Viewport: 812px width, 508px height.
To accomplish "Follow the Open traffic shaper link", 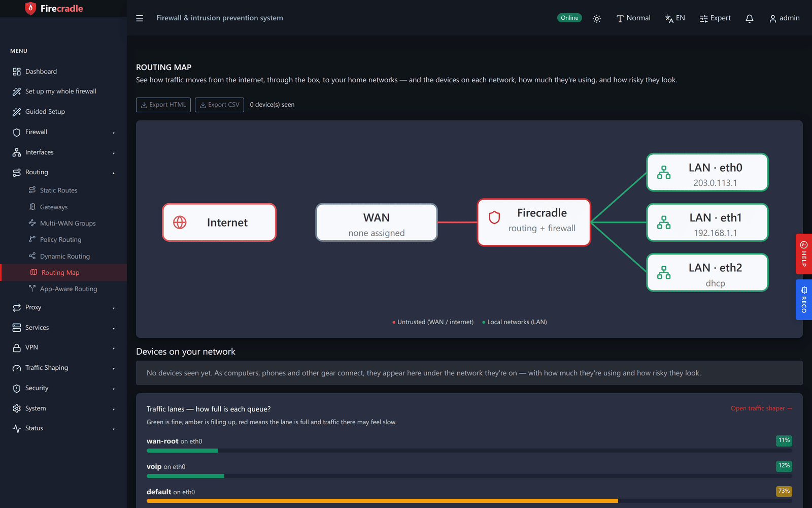I will pyautogui.click(x=761, y=408).
